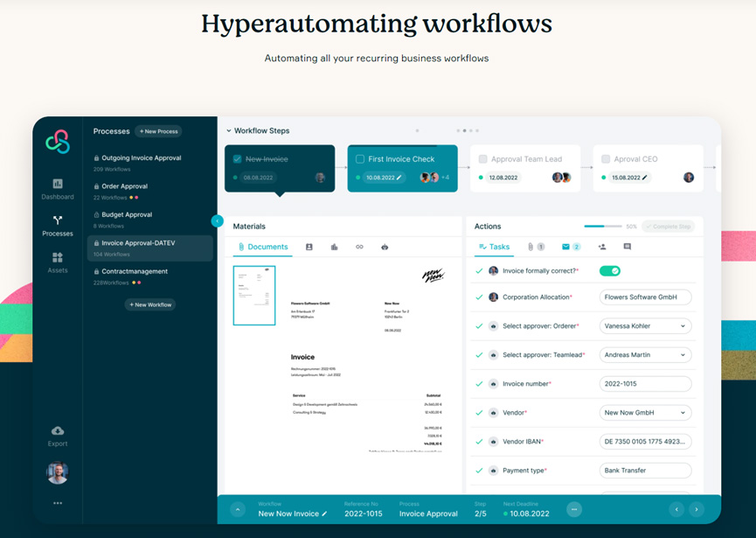Open the Vanessa Kohler orderer dropdown
The image size is (756, 538).
click(x=645, y=325)
